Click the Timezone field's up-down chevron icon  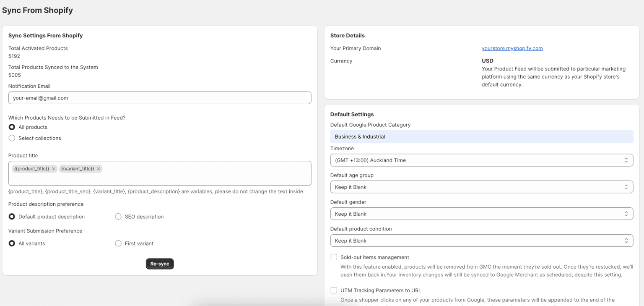(627, 160)
